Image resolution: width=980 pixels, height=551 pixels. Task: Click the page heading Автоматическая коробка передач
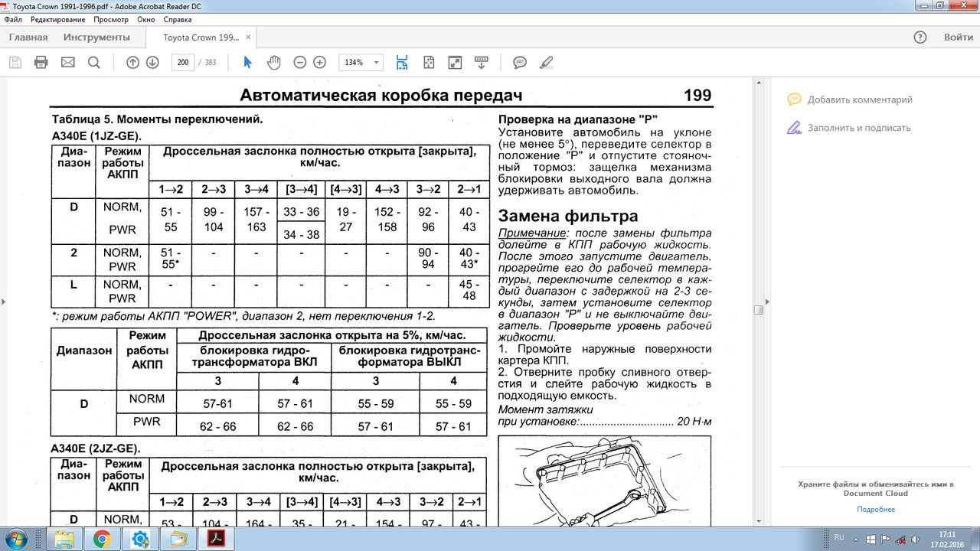coord(381,95)
